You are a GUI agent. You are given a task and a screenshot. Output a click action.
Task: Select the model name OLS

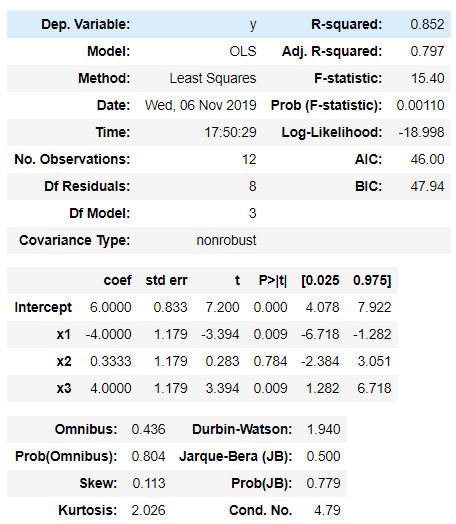[x=243, y=51]
